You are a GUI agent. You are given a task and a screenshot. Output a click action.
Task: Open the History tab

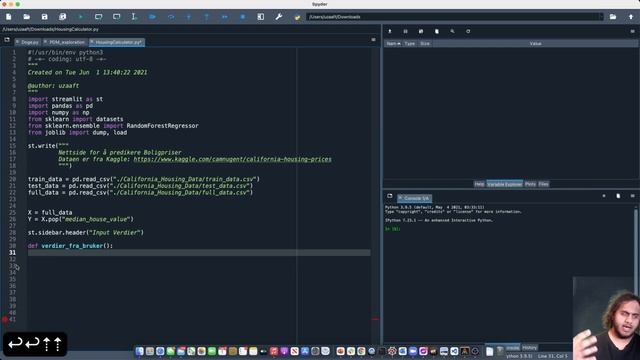point(529,347)
